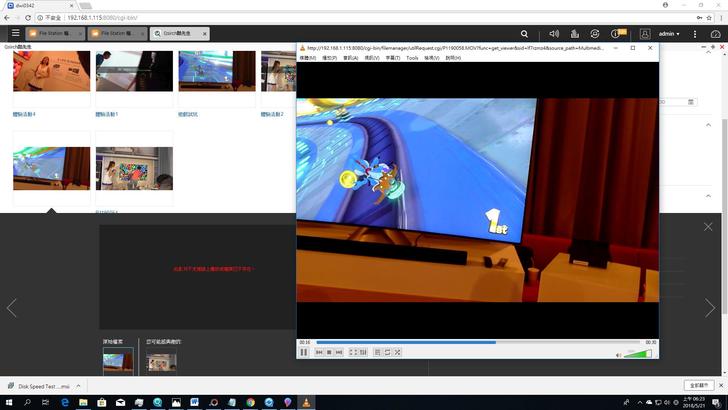
Task: Close the dark preview panel X
Action: (x=708, y=227)
